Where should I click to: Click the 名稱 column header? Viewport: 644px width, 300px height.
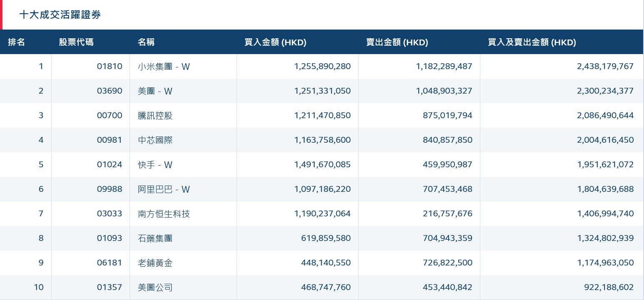(x=146, y=42)
